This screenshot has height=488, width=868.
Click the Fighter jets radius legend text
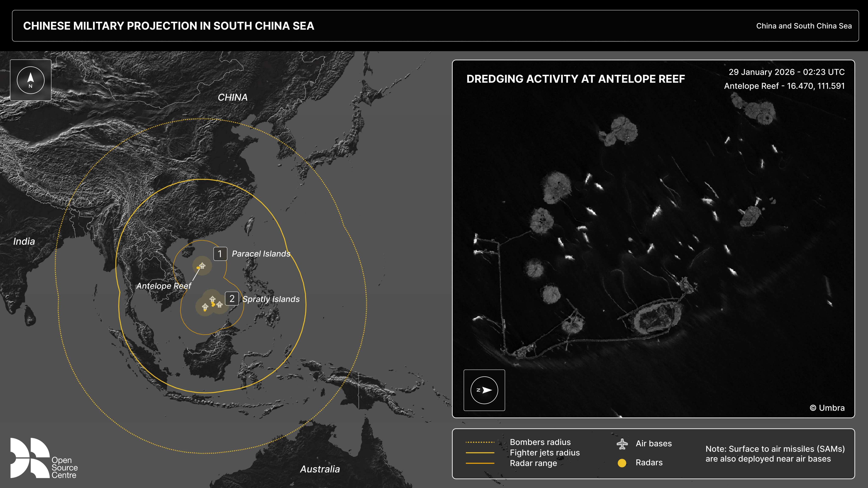[545, 453]
